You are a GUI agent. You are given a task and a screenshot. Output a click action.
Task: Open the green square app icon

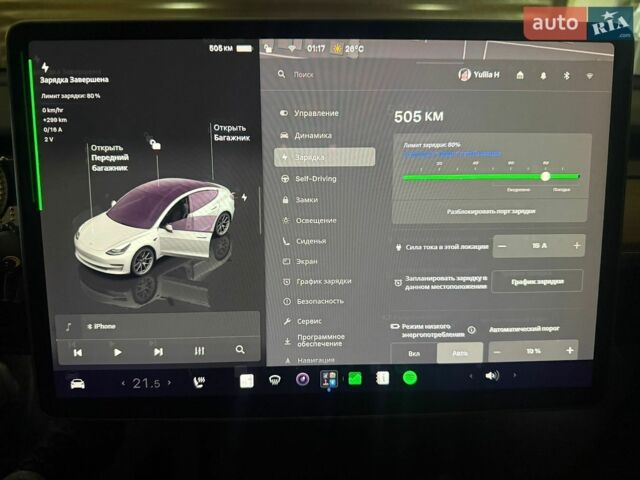355,378
